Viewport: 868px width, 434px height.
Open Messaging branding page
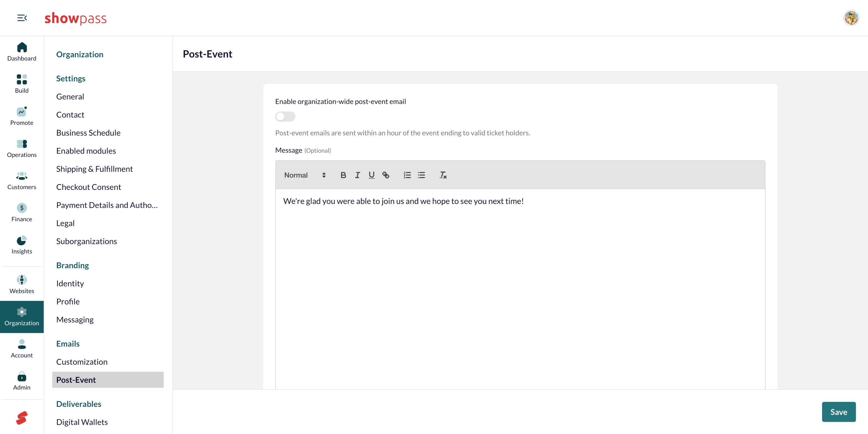(x=75, y=319)
